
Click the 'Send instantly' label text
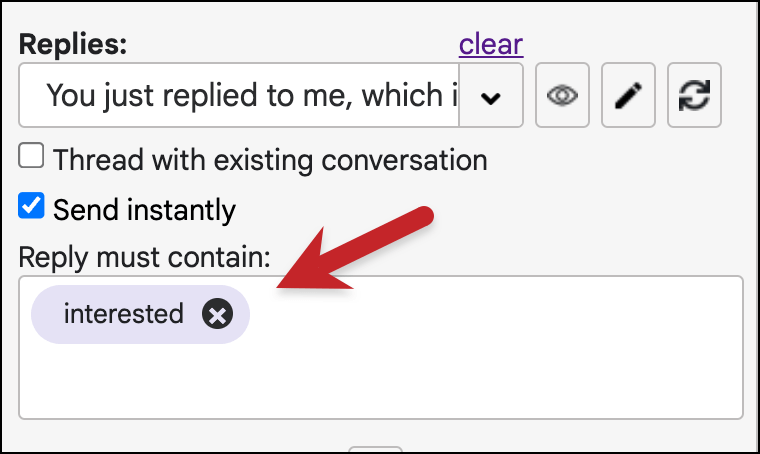coord(144,210)
